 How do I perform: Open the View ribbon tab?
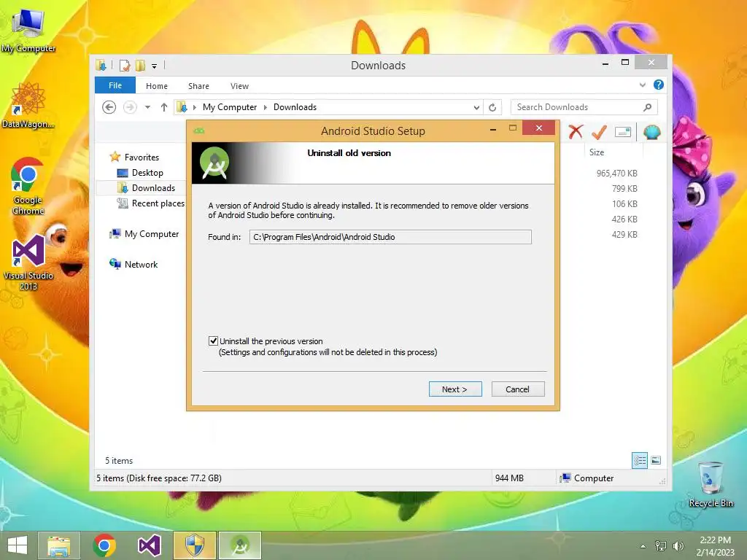coord(239,86)
